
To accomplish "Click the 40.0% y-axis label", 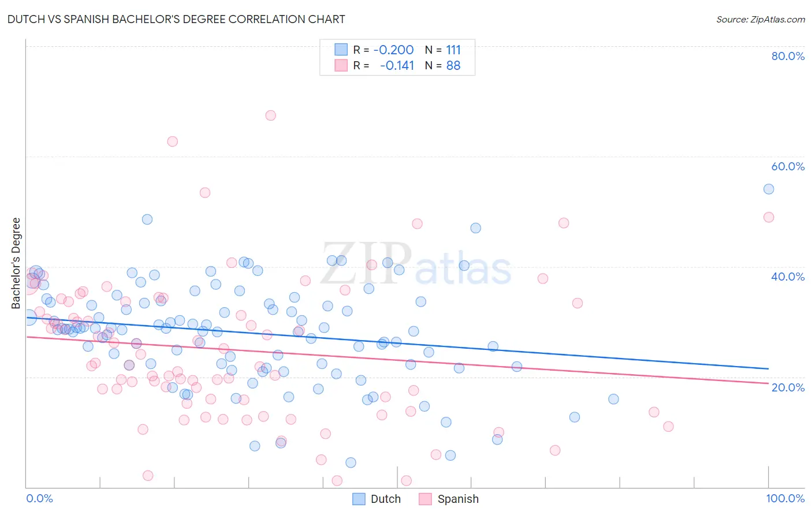I will coord(788,277).
